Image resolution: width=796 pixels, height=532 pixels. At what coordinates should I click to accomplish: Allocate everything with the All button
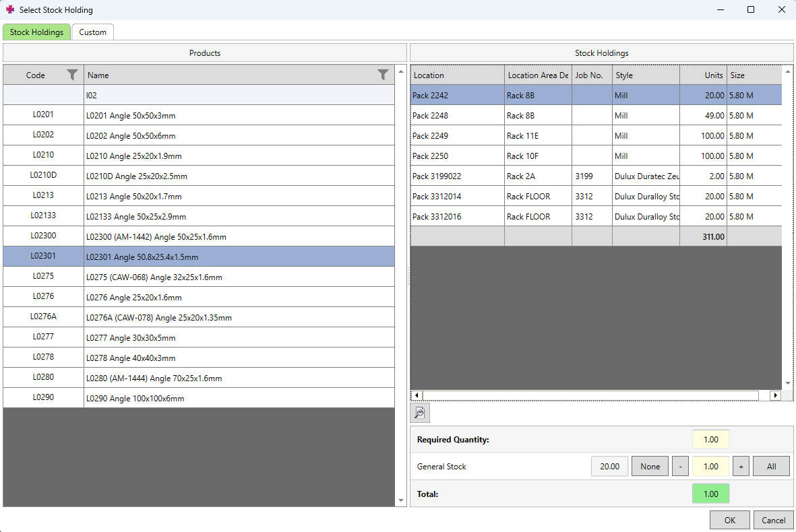coord(771,466)
